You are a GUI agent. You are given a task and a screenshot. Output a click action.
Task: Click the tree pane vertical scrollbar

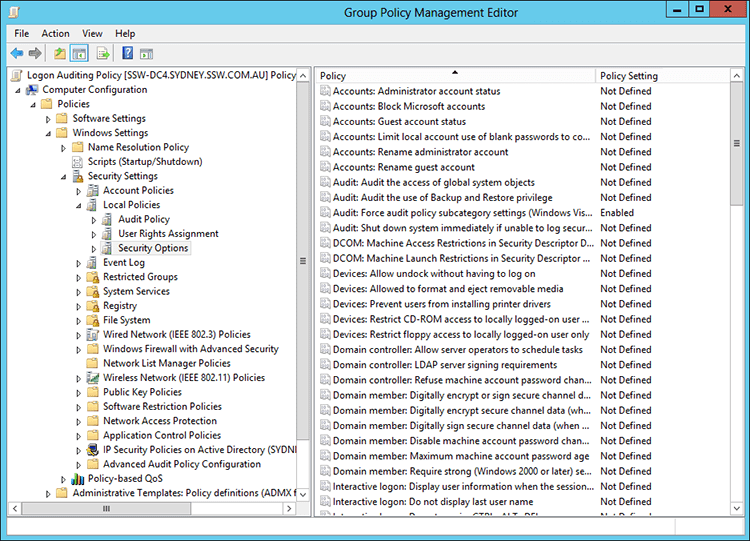coord(304,260)
